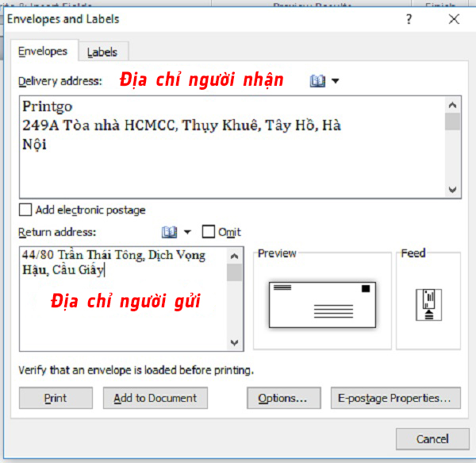The width and height of the screenshot is (476, 463).
Task: Click the Feed orientation icon
Action: pos(428,305)
